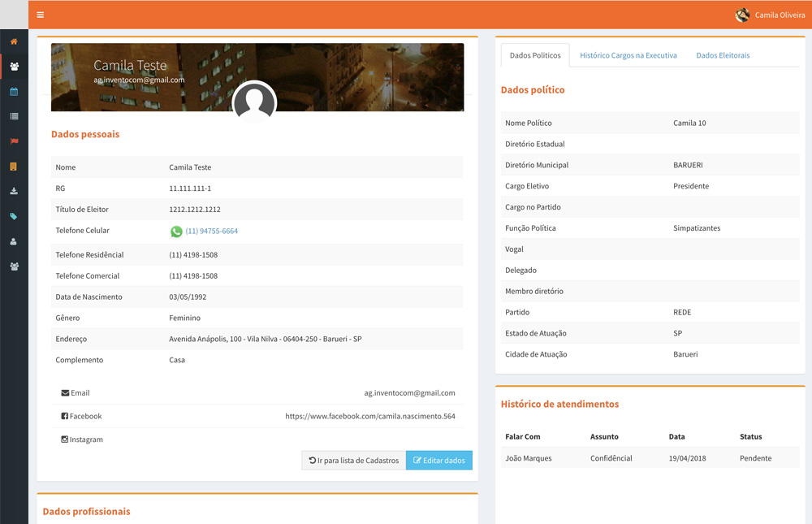Click the Cidade de Atuação value Barueri
The width and height of the screenshot is (812, 524).
[685, 354]
